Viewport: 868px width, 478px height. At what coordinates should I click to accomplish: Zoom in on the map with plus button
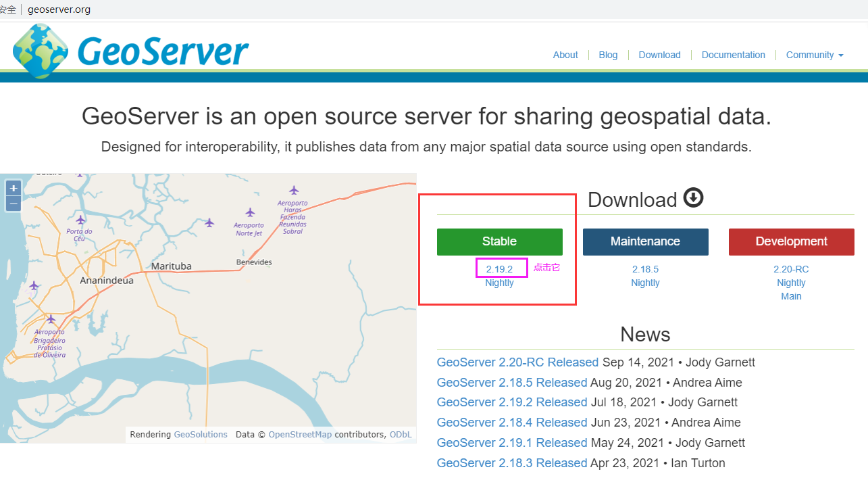tap(13, 187)
